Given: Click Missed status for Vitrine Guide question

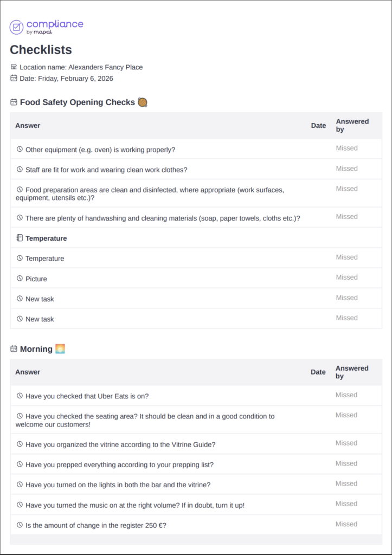Looking at the screenshot, I should tap(346, 443).
